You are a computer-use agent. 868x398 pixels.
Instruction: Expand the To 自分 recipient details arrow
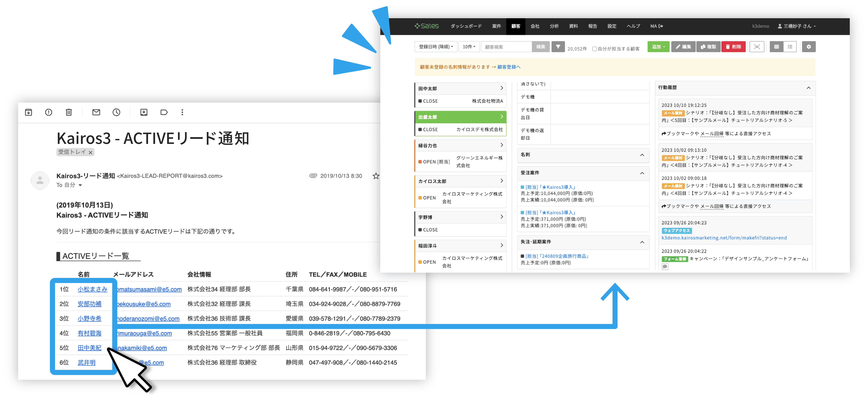80,185
